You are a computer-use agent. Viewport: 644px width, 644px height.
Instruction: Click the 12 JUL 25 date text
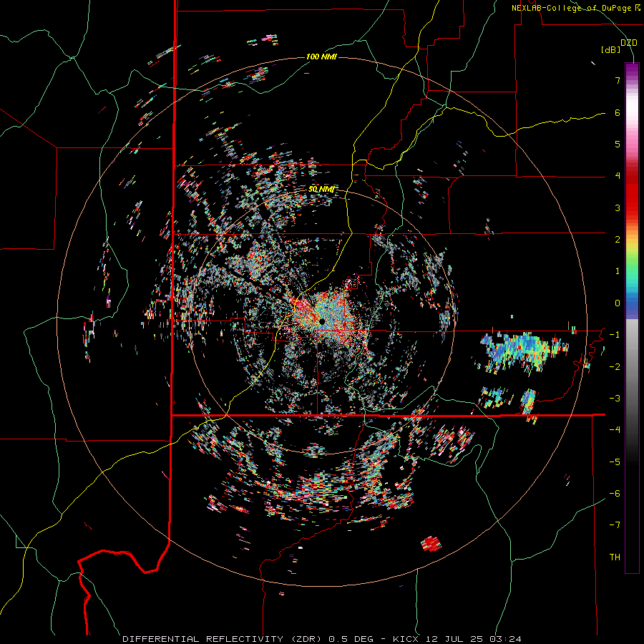point(454,639)
